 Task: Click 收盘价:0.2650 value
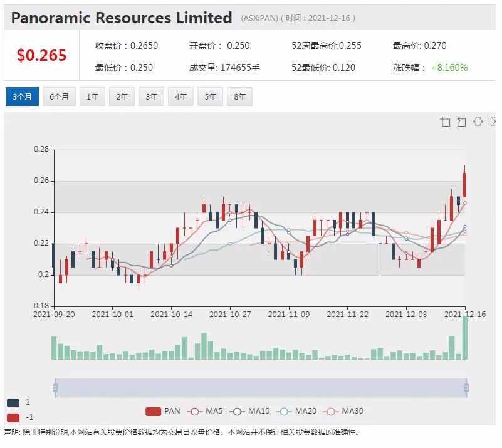[127, 46]
